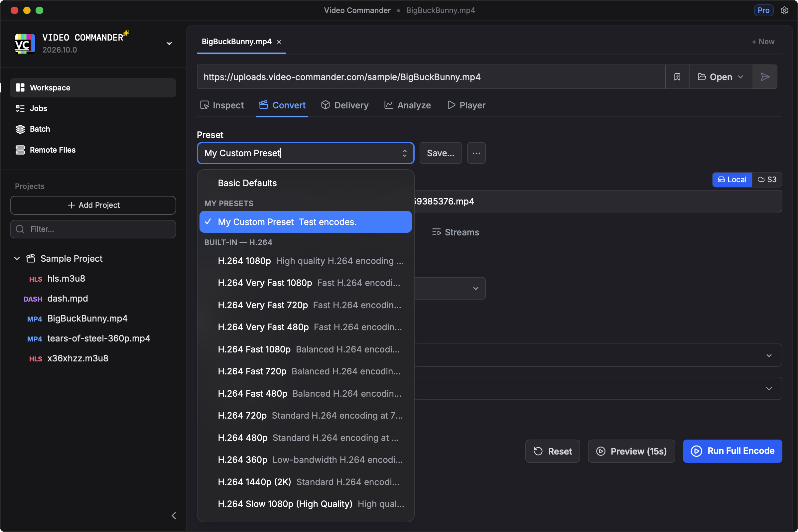This screenshot has height=532, width=798.
Task: Click the Pro badge
Action: point(763,11)
